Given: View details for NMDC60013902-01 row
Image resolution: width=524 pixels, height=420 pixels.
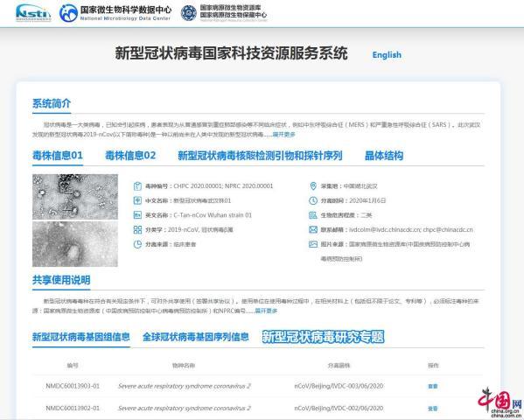Looking at the screenshot, I should 433,409.
